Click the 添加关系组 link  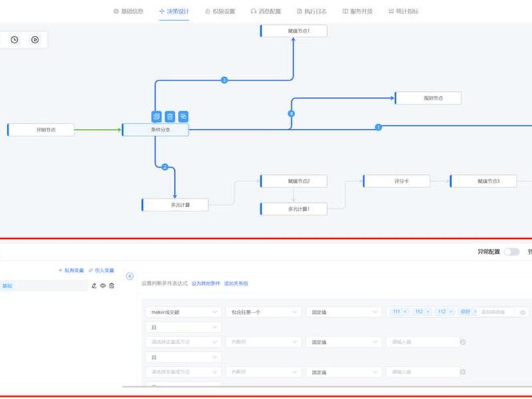(236, 283)
